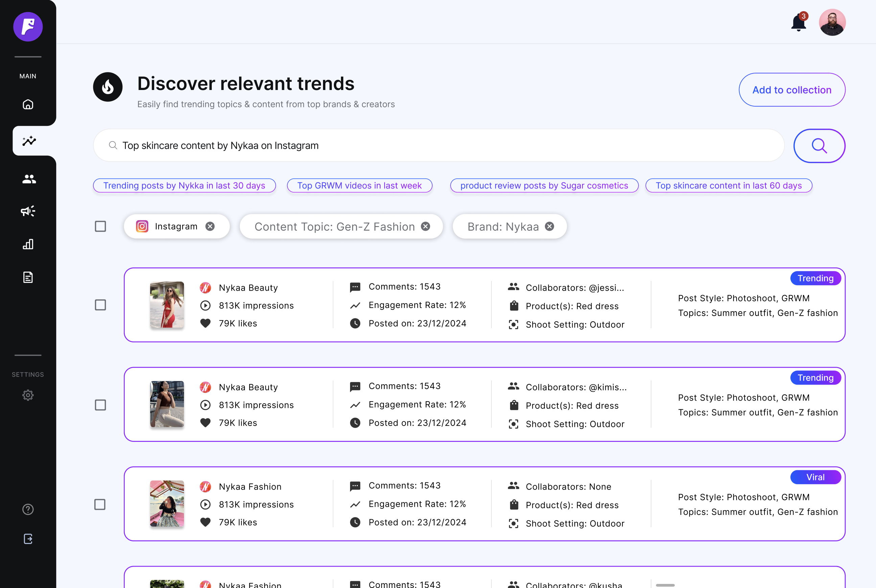Screen dimensions: 876x588
Task: Open thumbnail of red dress post with @jessi
Action: pyautogui.click(x=167, y=305)
